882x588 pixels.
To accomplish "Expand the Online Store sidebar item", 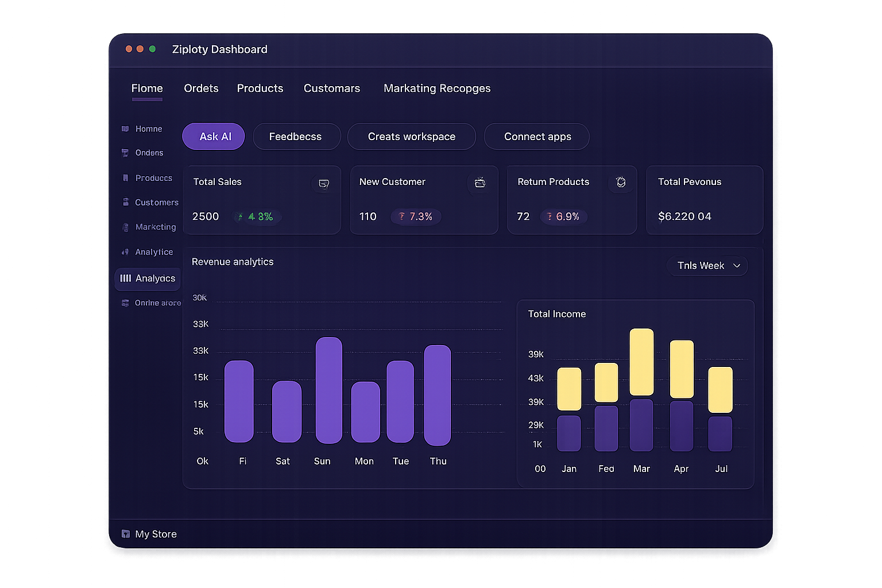I will (150, 303).
